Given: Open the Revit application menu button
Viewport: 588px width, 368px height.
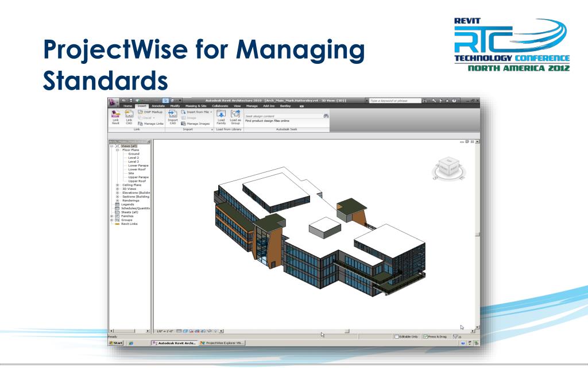Looking at the screenshot, I should click(113, 102).
